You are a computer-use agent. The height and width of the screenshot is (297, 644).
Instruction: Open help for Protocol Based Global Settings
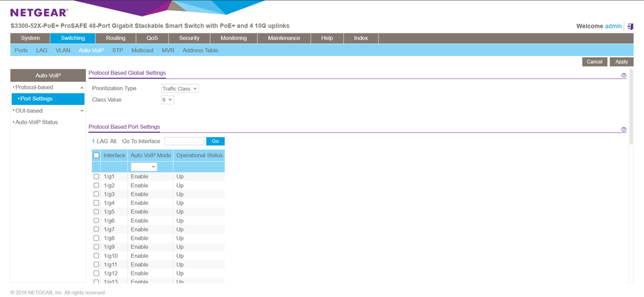pos(624,75)
